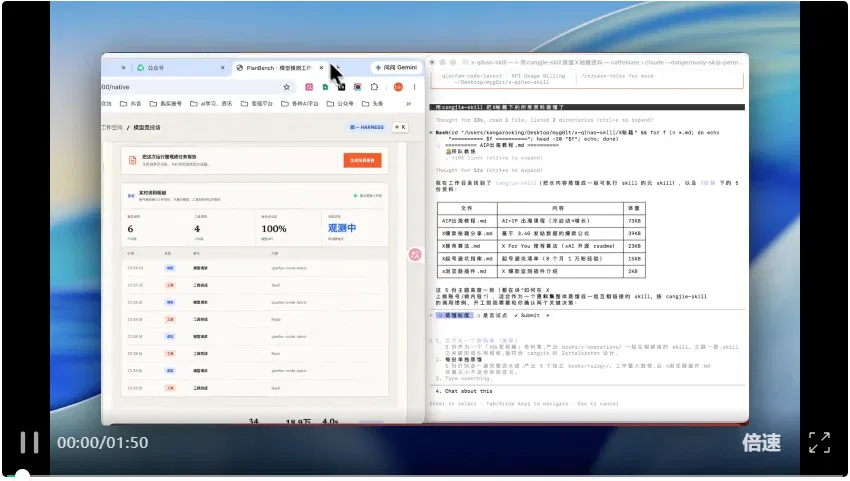Open the 购买账号 bookmark folder

pos(165,104)
